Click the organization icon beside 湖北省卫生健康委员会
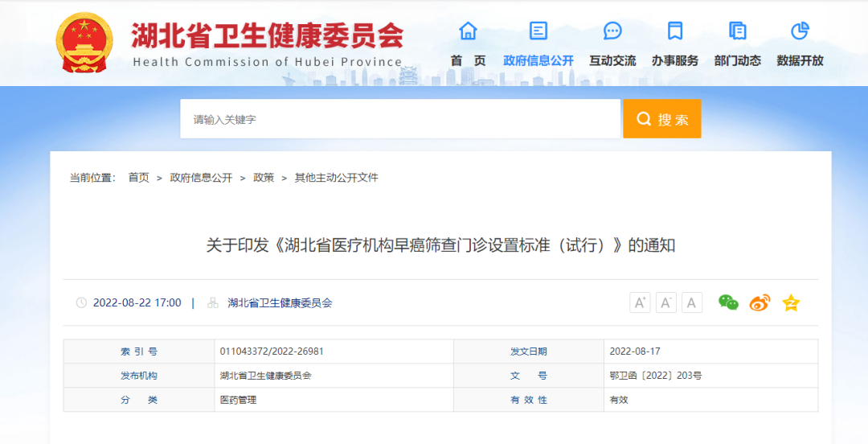Screen dimensions: 868x444 point(212,302)
